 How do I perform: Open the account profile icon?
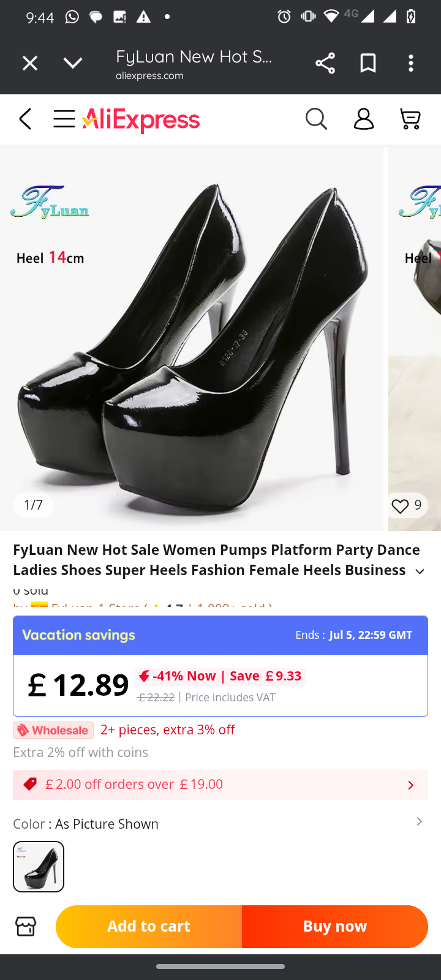click(363, 119)
